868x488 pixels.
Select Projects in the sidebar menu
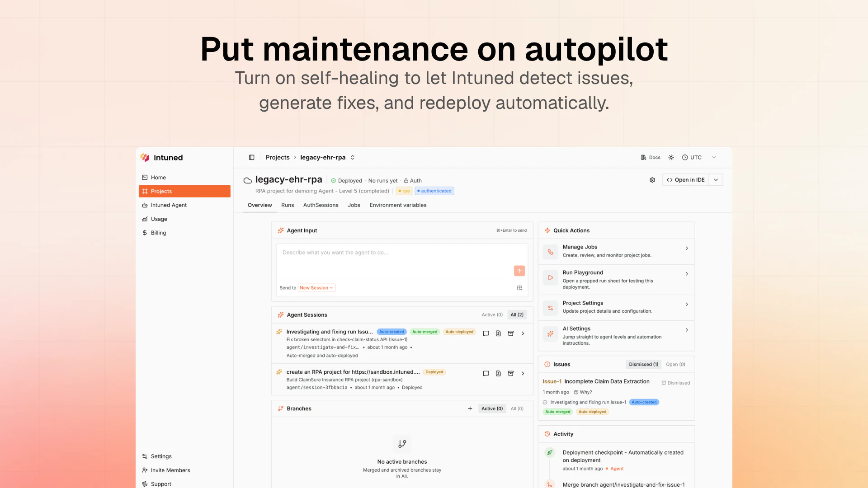pos(184,191)
